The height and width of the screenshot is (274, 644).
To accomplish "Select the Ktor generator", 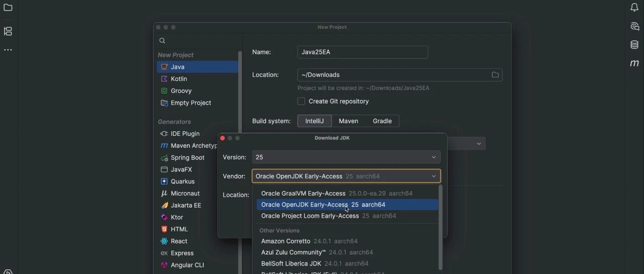I will pyautogui.click(x=188, y=218).
